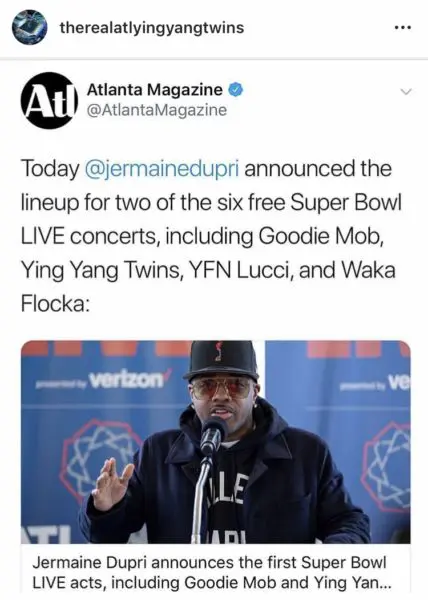Open the therealatlyingyangtwins username link
This screenshot has height=600, width=428.
click(152, 28)
